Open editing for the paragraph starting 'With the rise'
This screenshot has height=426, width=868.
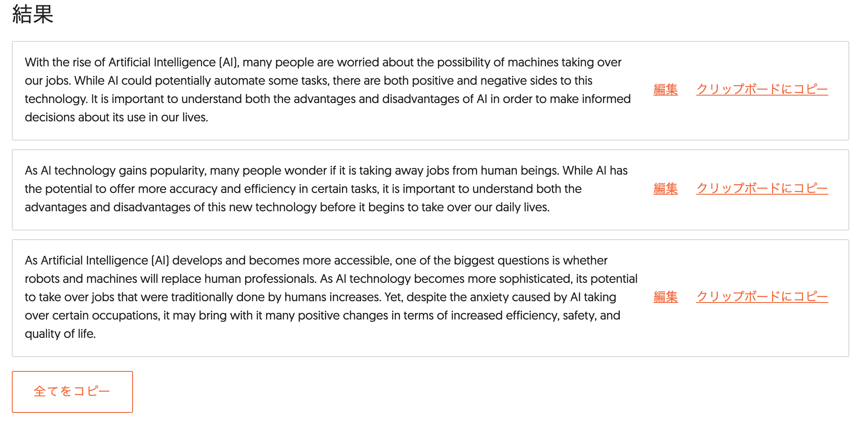point(665,89)
